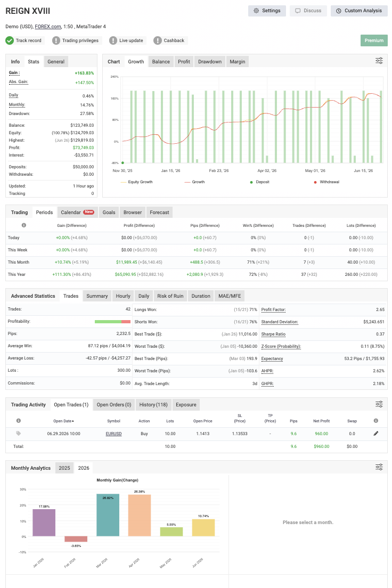The image size is (392, 588).
Task: Click the Z-Score (Probability) label
Action: point(281,347)
